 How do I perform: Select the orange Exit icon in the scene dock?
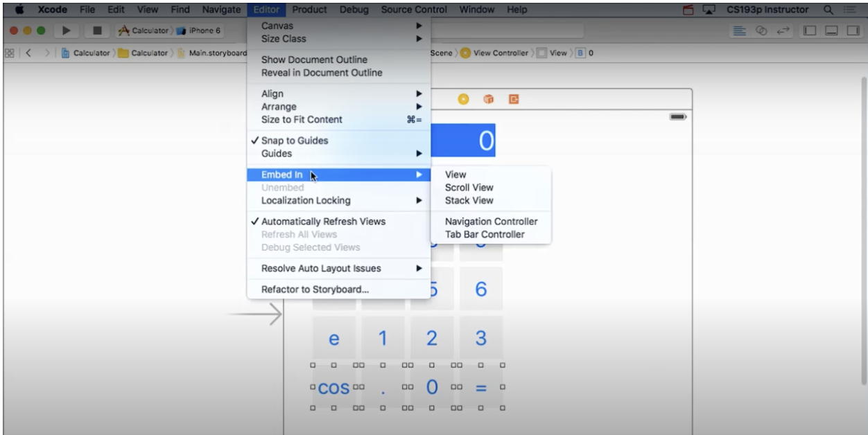click(x=514, y=99)
